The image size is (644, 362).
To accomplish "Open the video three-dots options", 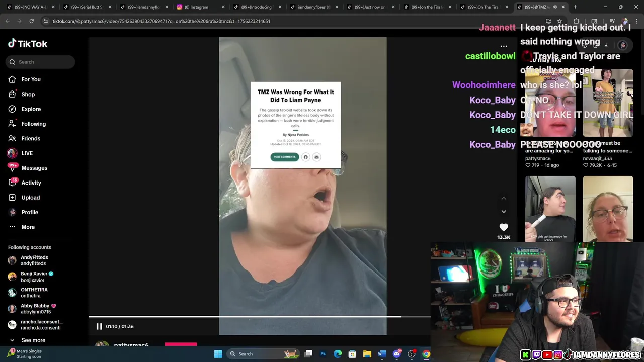I will (x=504, y=46).
